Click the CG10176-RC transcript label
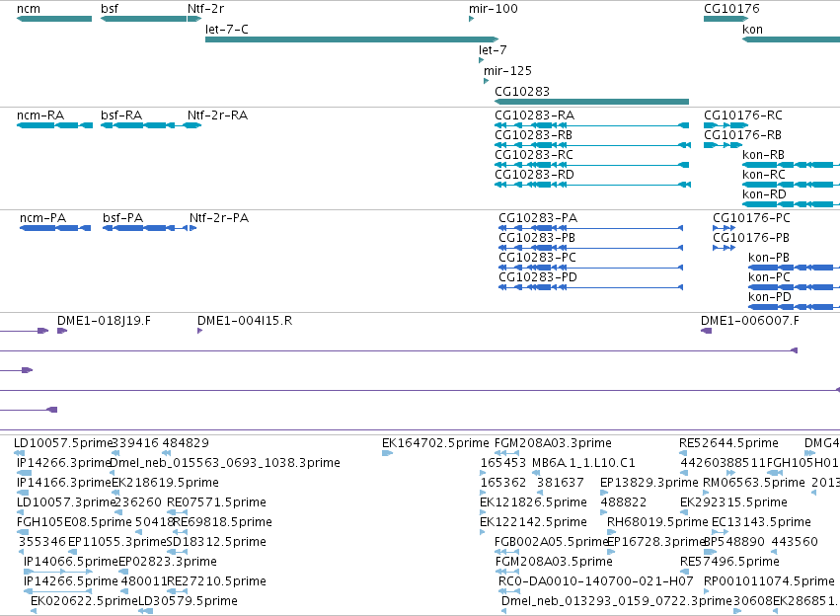Image resolution: width=840 pixels, height=616 pixels. tap(742, 115)
